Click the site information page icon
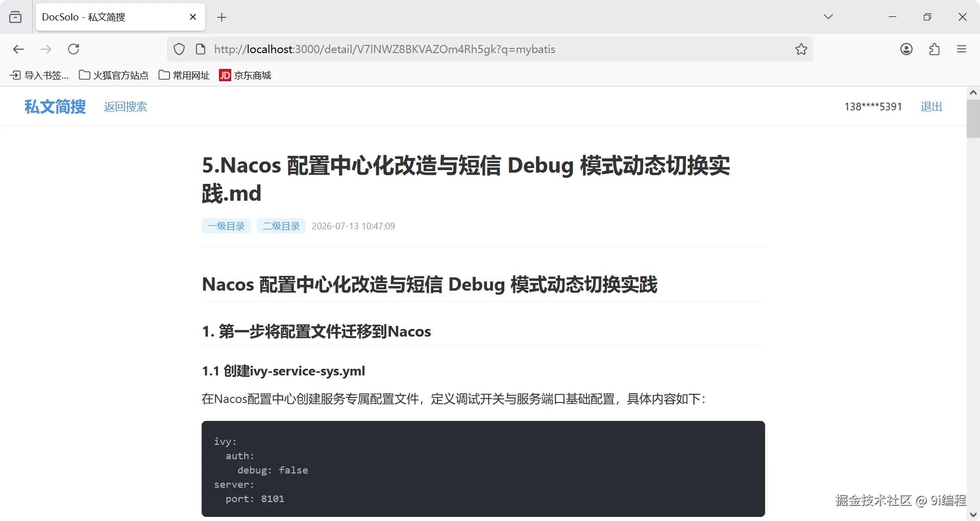This screenshot has width=980, height=521. (x=201, y=49)
